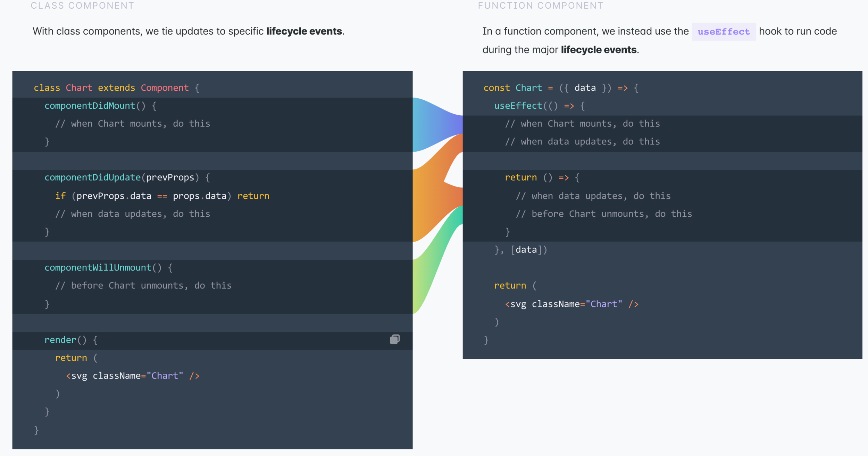Click the 'class Chart extends Component' line
This screenshot has height=456, width=868.
pos(116,88)
